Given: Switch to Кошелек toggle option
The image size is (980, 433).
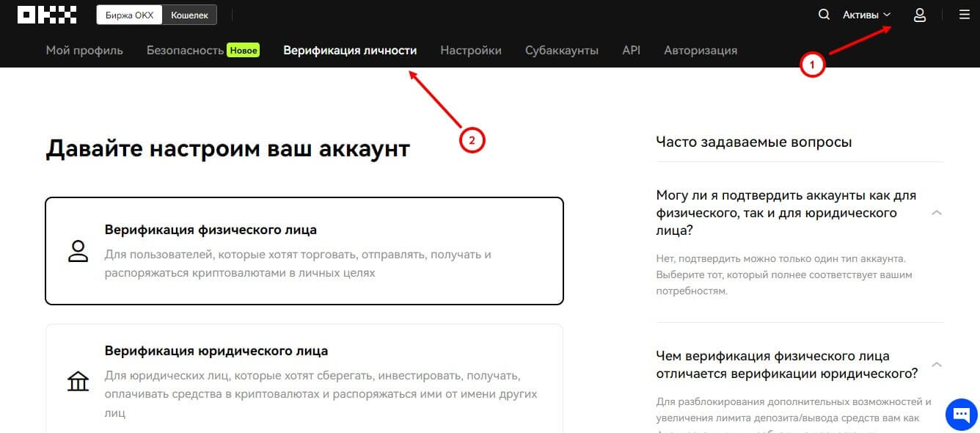Looking at the screenshot, I should tap(189, 15).
